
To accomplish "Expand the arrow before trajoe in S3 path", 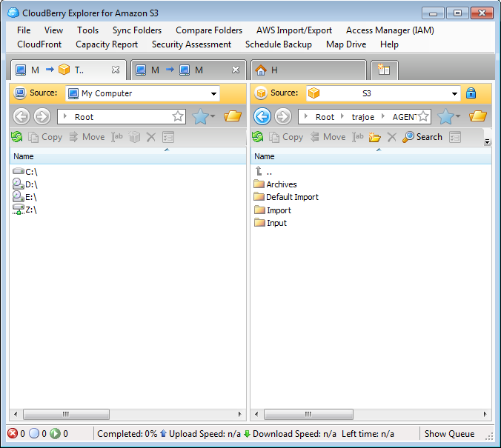I will pos(342,116).
